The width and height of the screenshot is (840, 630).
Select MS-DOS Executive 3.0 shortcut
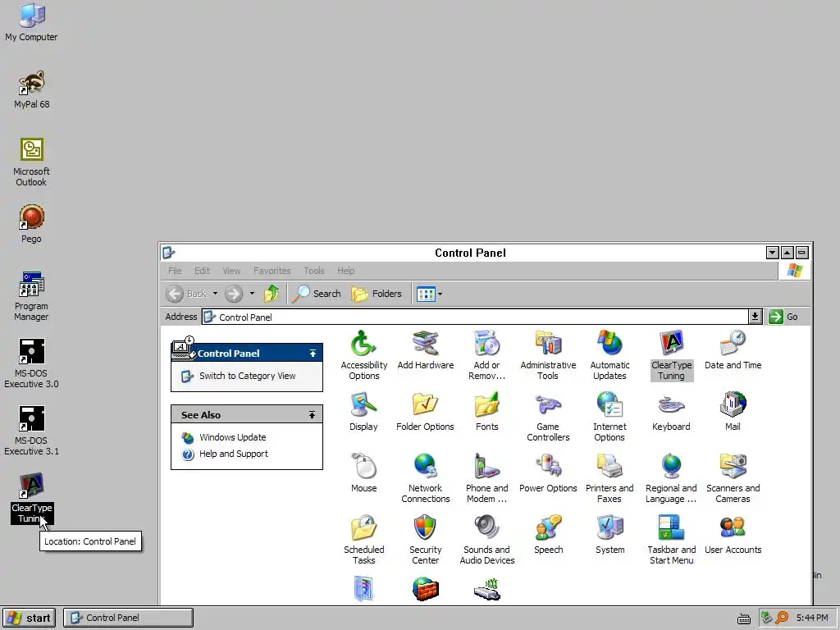click(x=31, y=363)
